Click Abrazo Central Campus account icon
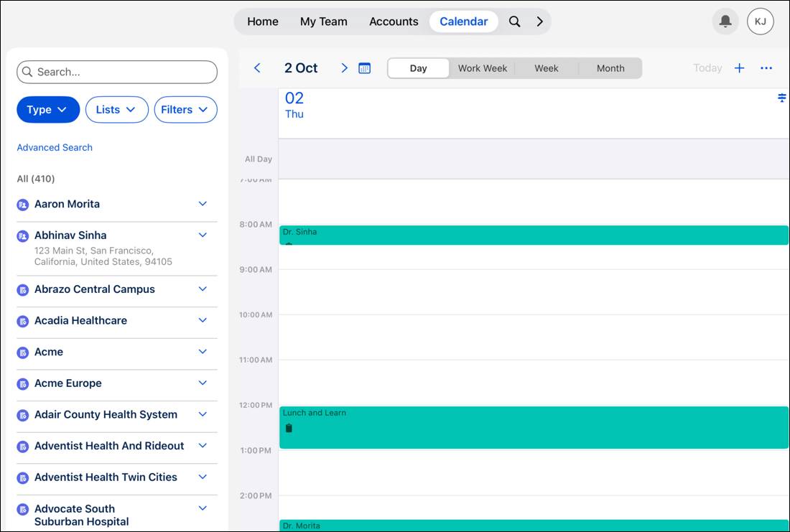This screenshot has width=790, height=532. pyautogui.click(x=23, y=289)
